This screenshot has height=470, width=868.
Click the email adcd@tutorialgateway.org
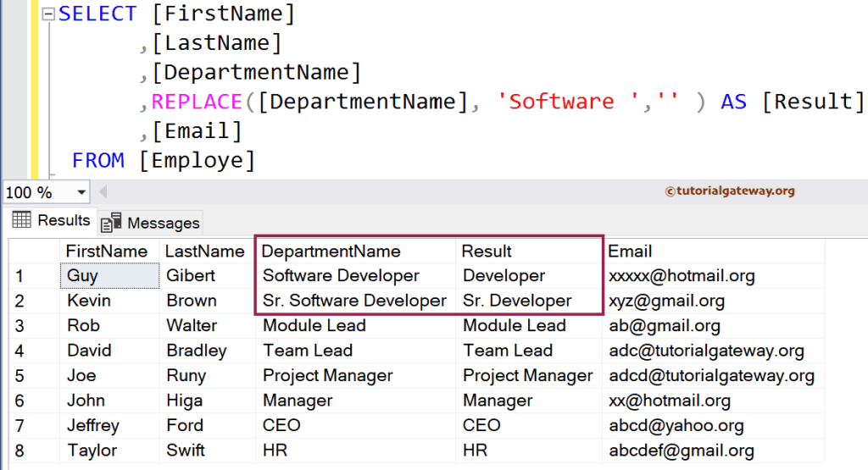coord(714,375)
